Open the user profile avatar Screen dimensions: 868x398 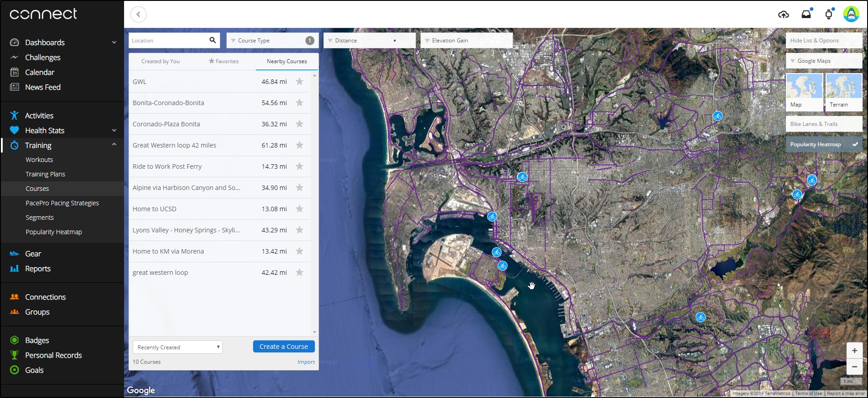click(x=851, y=14)
